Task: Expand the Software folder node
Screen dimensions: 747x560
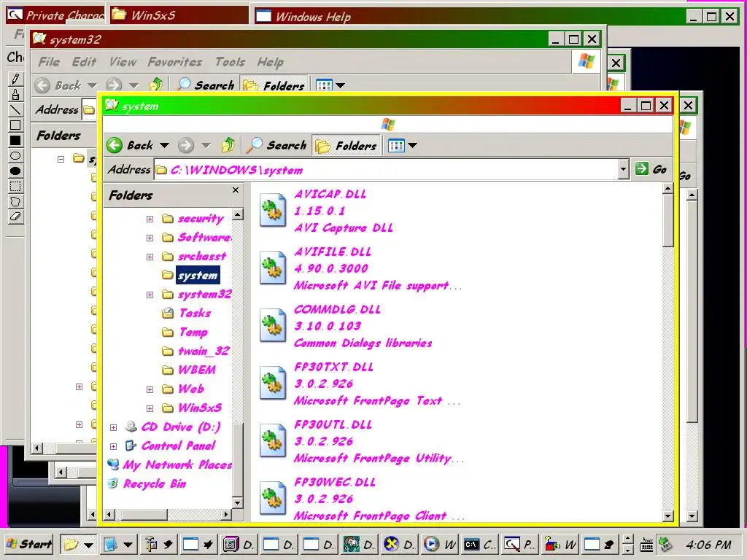Action: click(x=150, y=238)
